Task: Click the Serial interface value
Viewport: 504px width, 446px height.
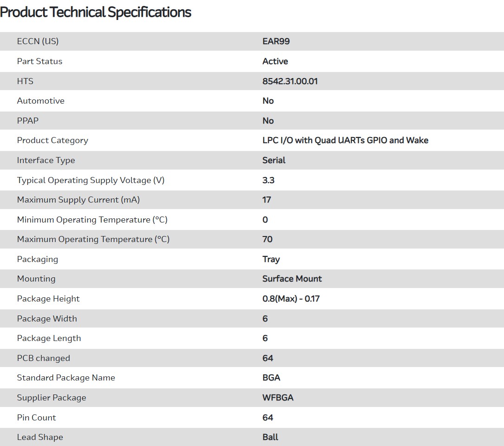Action: coord(274,160)
